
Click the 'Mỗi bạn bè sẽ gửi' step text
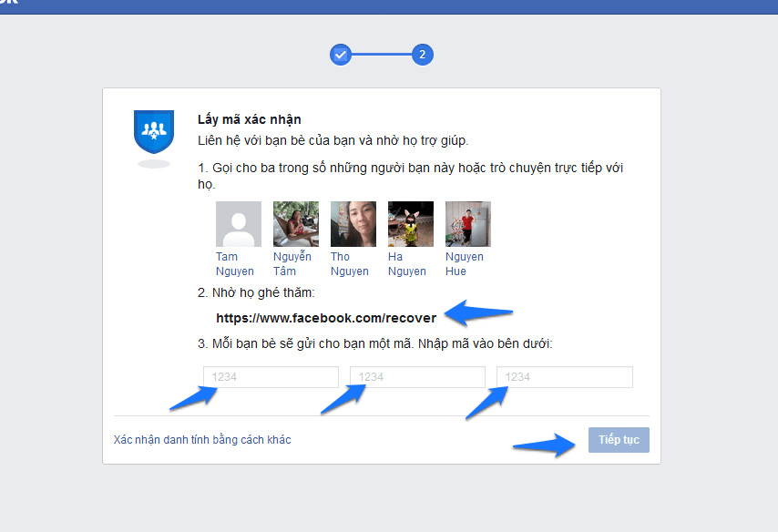[375, 344]
